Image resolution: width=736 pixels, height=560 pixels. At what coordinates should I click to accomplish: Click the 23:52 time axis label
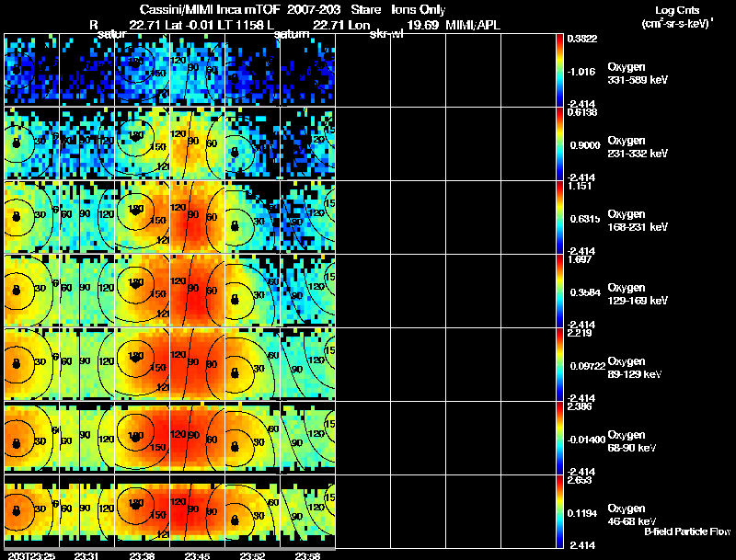(x=252, y=555)
